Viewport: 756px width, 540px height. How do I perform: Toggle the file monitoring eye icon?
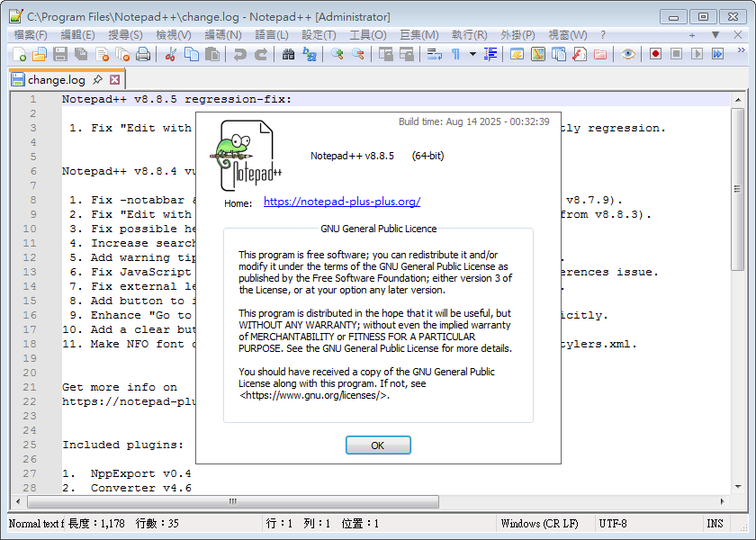coord(628,54)
